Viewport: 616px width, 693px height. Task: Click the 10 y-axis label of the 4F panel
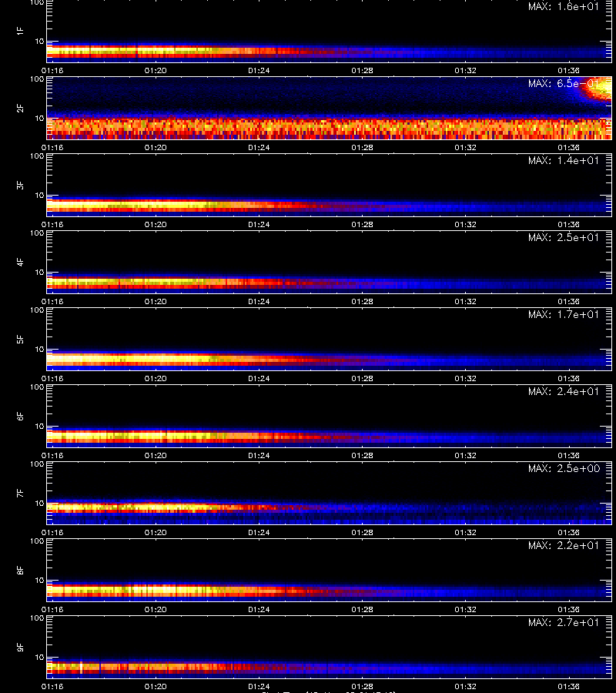point(39,273)
